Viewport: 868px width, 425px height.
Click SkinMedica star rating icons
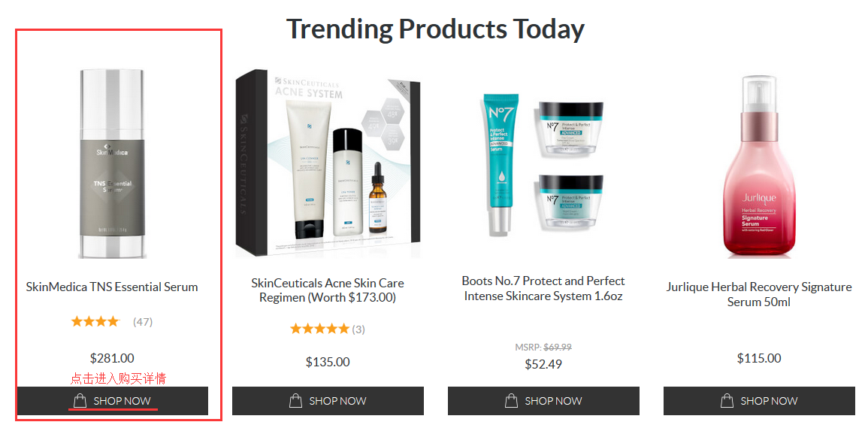tap(95, 321)
